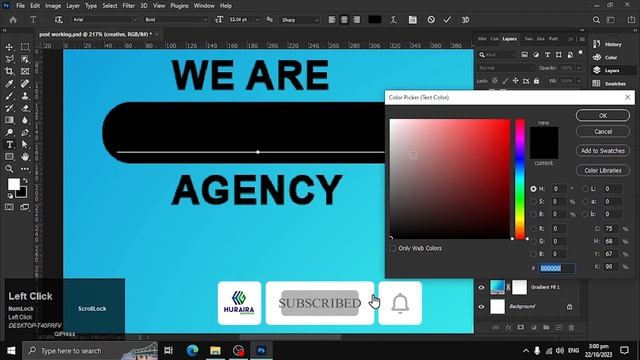Commit current text edits checkmark
Image resolution: width=640 pixels, height=360 pixels.
[447, 20]
